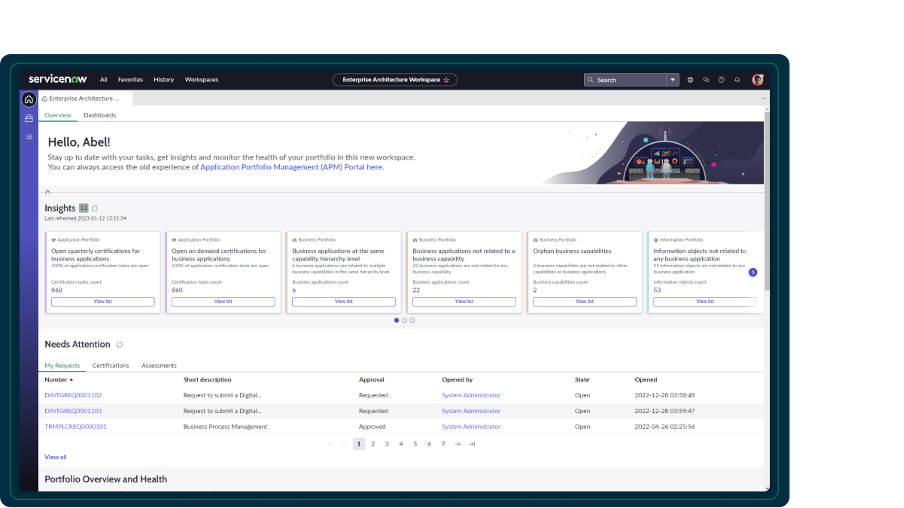Click the globe icon in the header
904x508 pixels.
tap(690, 80)
